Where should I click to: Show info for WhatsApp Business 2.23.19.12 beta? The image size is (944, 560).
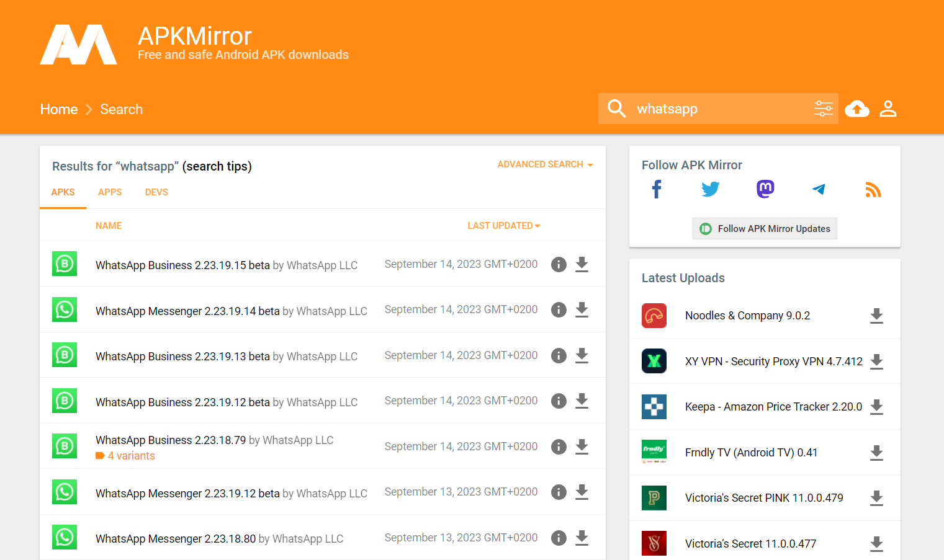(559, 401)
